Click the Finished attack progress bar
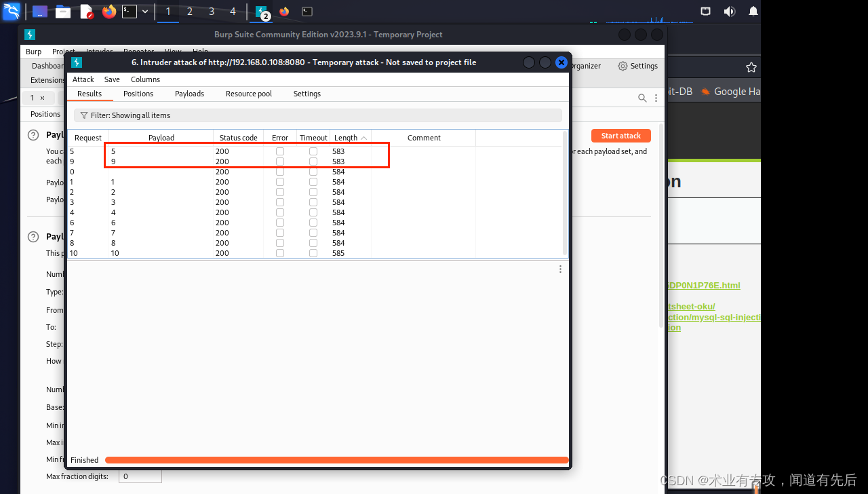This screenshot has width=868, height=494. point(336,460)
